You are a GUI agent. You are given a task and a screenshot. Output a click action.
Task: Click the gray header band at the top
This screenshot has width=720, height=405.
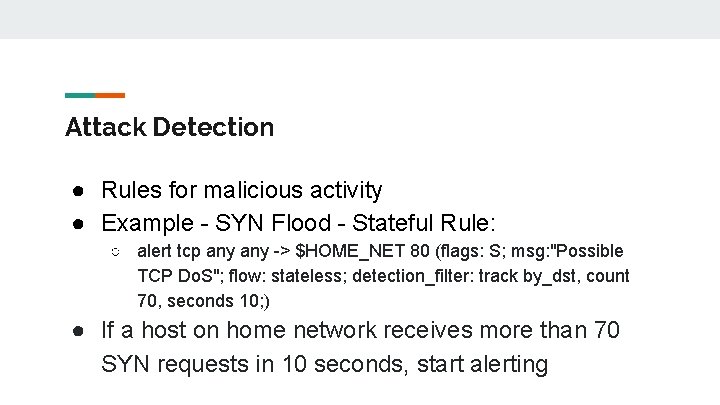360,19
